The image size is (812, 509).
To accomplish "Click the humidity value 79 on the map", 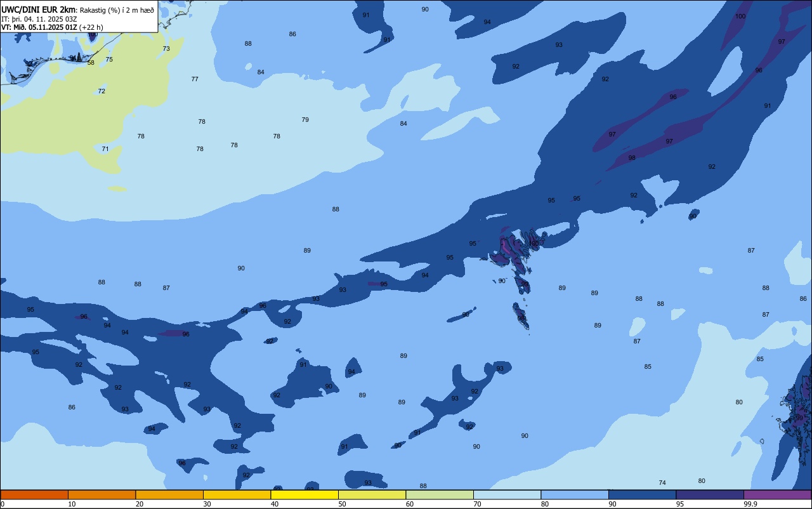I will point(305,120).
